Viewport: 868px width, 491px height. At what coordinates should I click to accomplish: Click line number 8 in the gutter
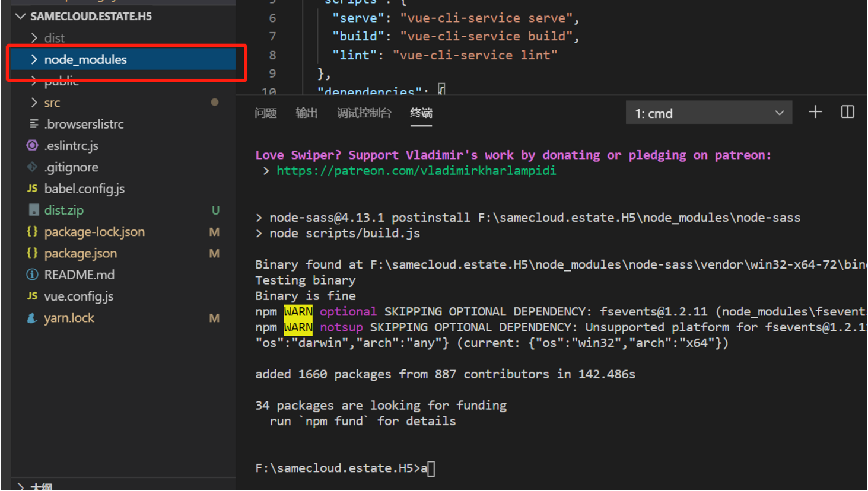272,55
